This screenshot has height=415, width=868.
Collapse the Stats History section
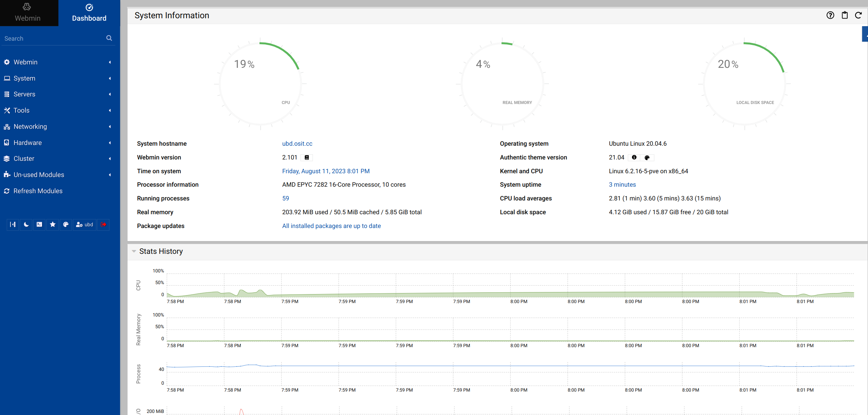tap(134, 251)
